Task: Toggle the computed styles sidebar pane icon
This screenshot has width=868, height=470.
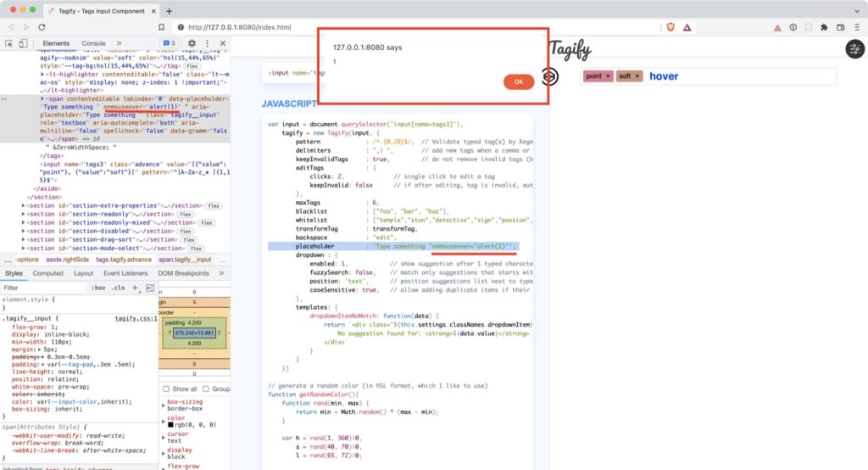Action: pyautogui.click(x=150, y=288)
